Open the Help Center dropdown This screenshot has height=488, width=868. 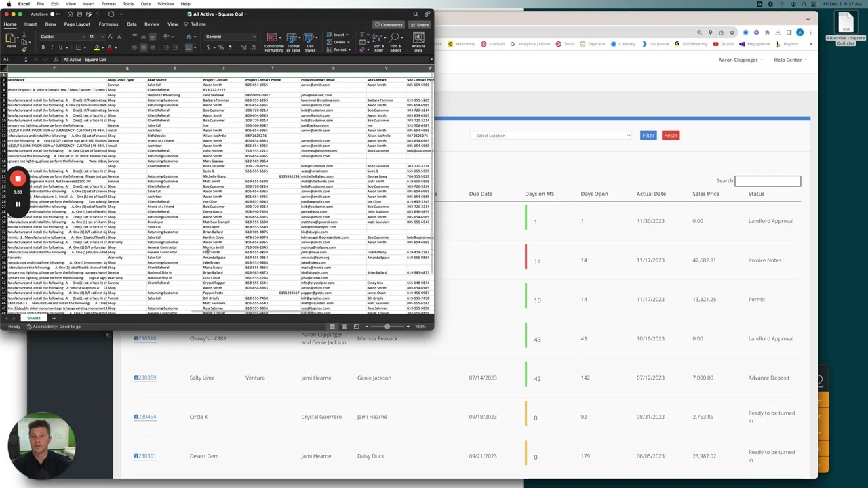pyautogui.click(x=791, y=60)
